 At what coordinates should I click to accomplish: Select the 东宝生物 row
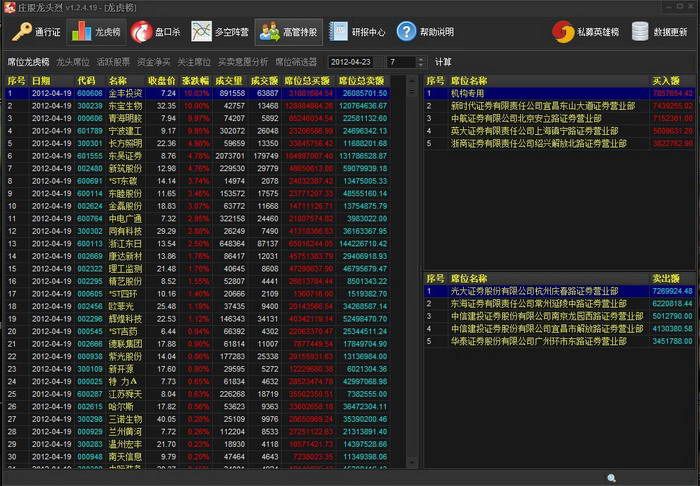[x=197, y=106]
